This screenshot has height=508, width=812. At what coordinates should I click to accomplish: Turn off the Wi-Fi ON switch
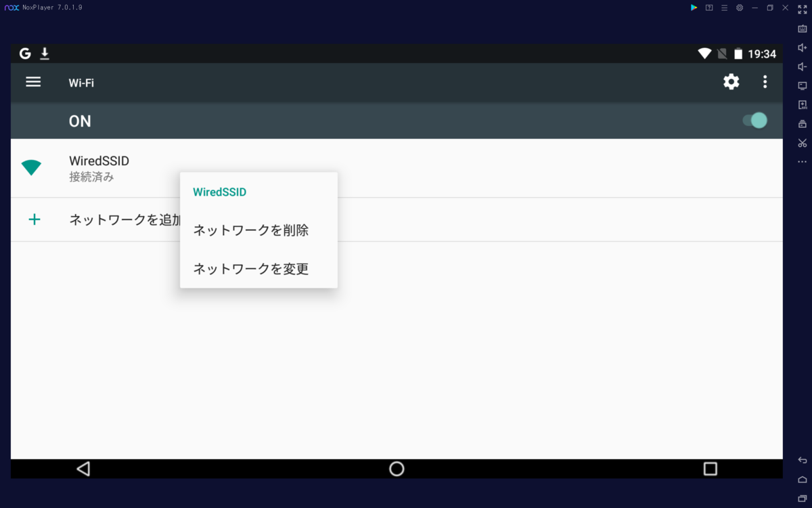[x=754, y=121]
